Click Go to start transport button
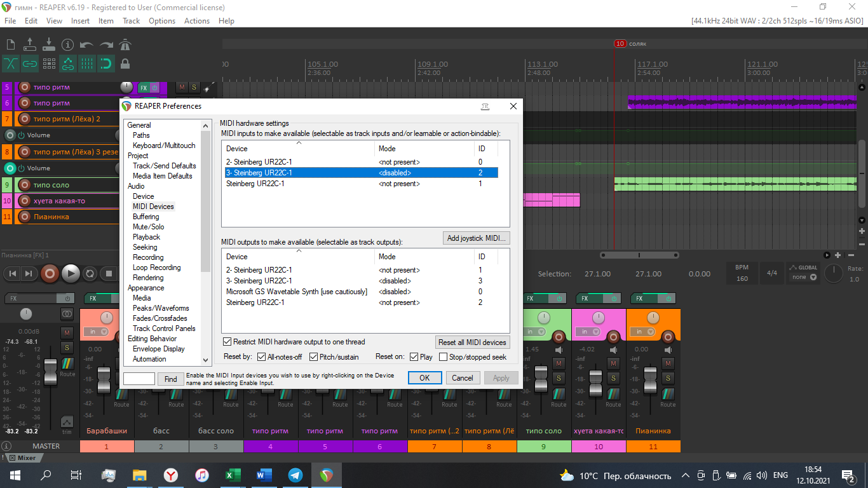The height and width of the screenshot is (488, 868). (x=12, y=274)
